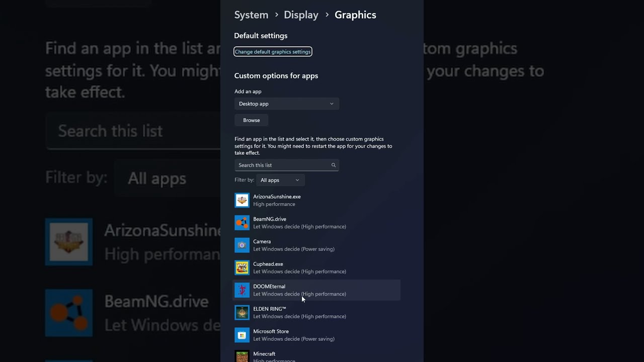The image size is (644, 362).
Task: Click the Graphics breadcrumb title
Action: click(355, 15)
